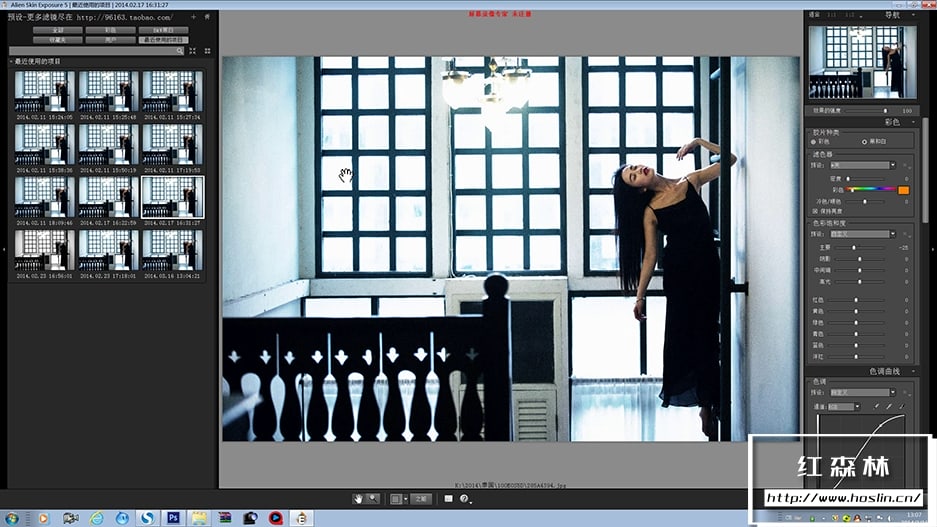Image resolution: width=937 pixels, height=527 pixels.
Task: Select the 用户 presets category
Action: point(111,40)
